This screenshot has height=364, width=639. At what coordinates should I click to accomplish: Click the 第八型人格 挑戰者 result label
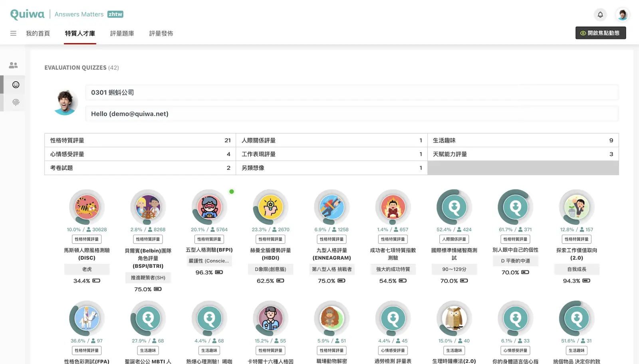(331, 269)
